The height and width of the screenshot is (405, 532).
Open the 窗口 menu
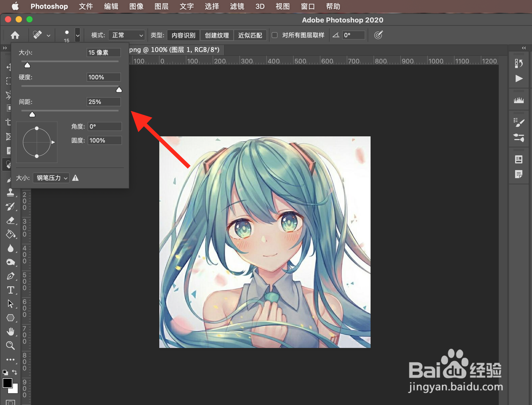coord(308,6)
